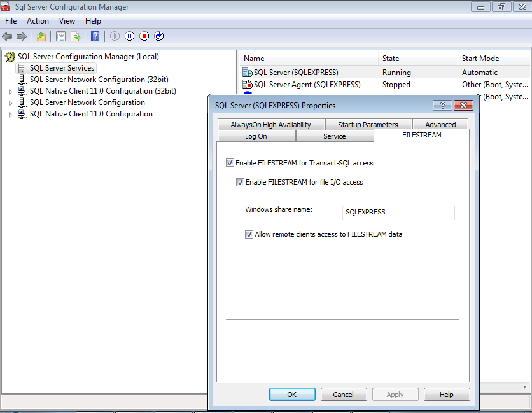Image resolution: width=532 pixels, height=413 pixels.
Task: Select the FILESTREAM tab
Action: tap(422, 135)
